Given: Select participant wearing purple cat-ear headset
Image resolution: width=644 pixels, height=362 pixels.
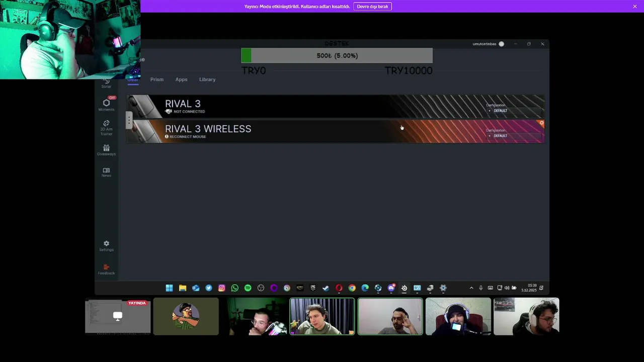Looking at the screenshot, I should pyautogui.click(x=458, y=317).
